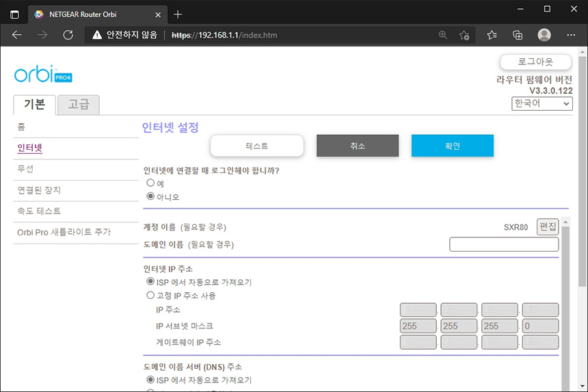Viewport: 588px width, 392px height.
Task: Click last octet of IP 주소
Action: (540, 310)
